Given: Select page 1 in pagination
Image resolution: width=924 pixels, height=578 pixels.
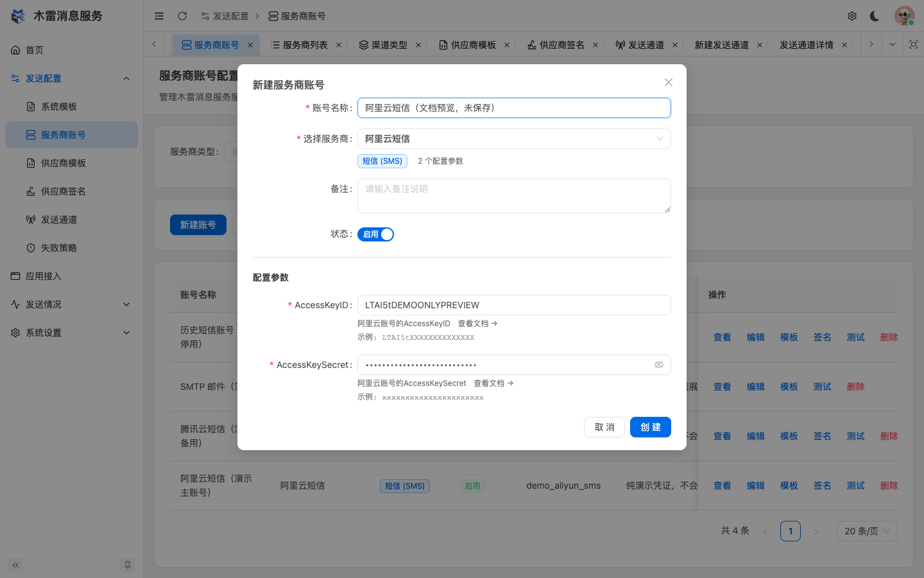Looking at the screenshot, I should (x=791, y=531).
